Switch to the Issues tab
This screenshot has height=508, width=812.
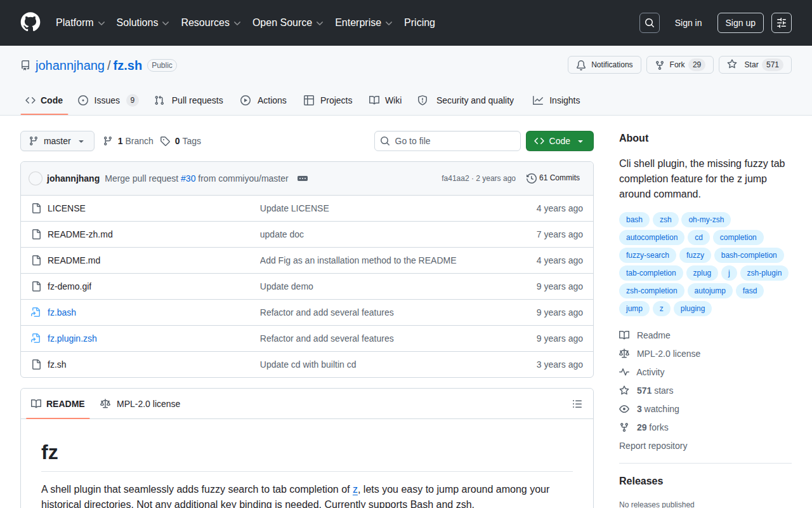[108, 100]
